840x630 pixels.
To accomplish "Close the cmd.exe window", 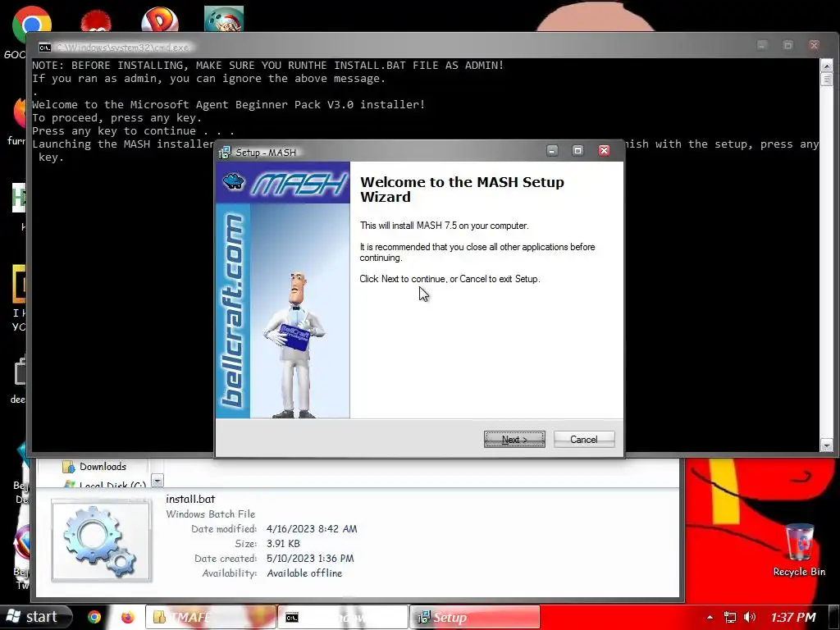I will pyautogui.click(x=814, y=46).
